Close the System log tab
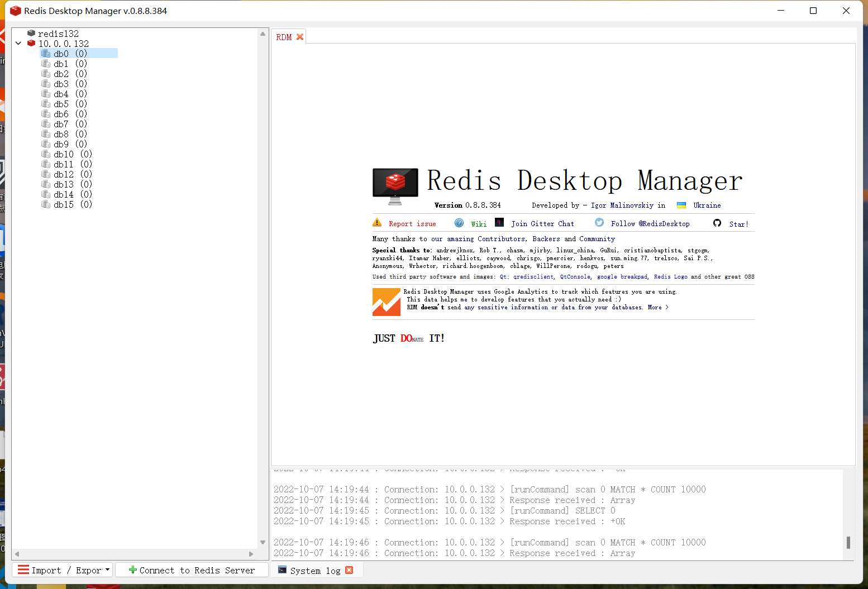 pos(349,570)
